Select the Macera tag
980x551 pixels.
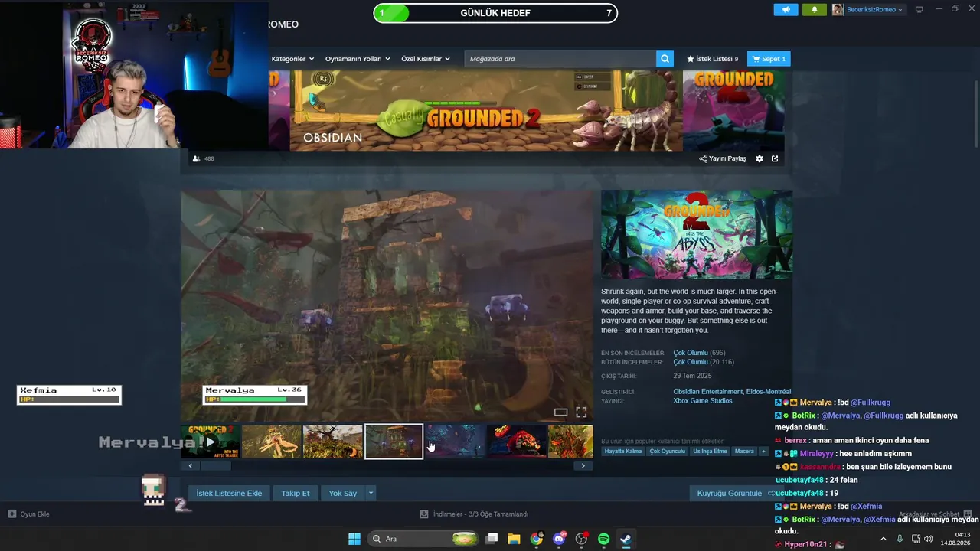pos(744,452)
